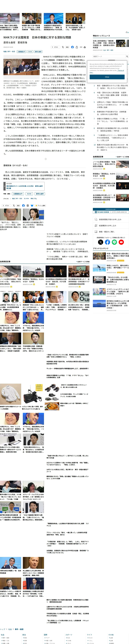Select the 'NHK' tag under the headline
The width and height of the screenshot is (129, 644).
[x=30, y=52]
